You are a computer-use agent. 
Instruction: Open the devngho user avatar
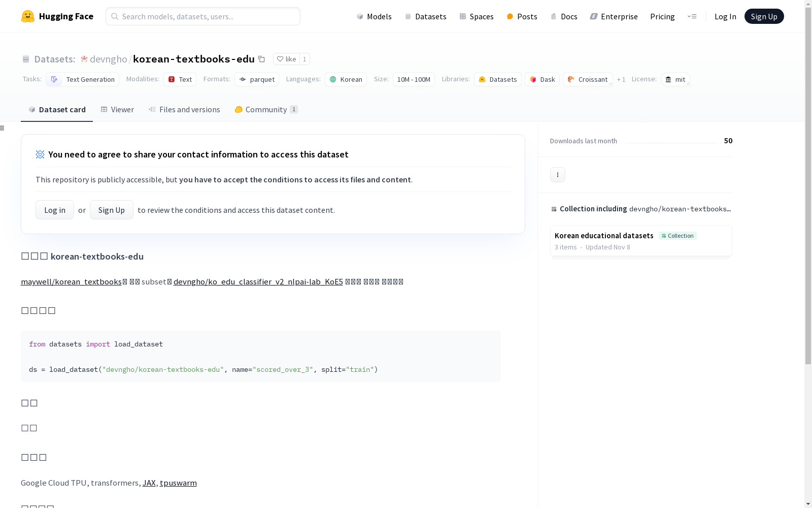coord(84,59)
